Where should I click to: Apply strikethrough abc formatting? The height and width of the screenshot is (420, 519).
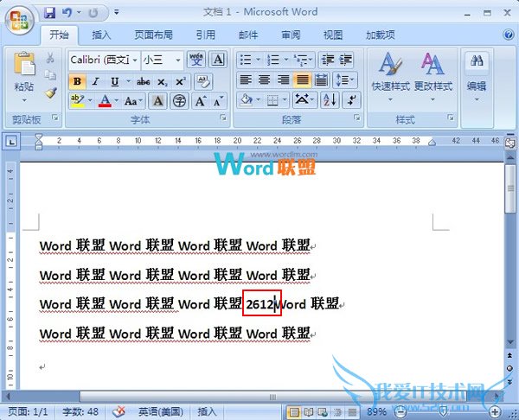[x=144, y=81]
